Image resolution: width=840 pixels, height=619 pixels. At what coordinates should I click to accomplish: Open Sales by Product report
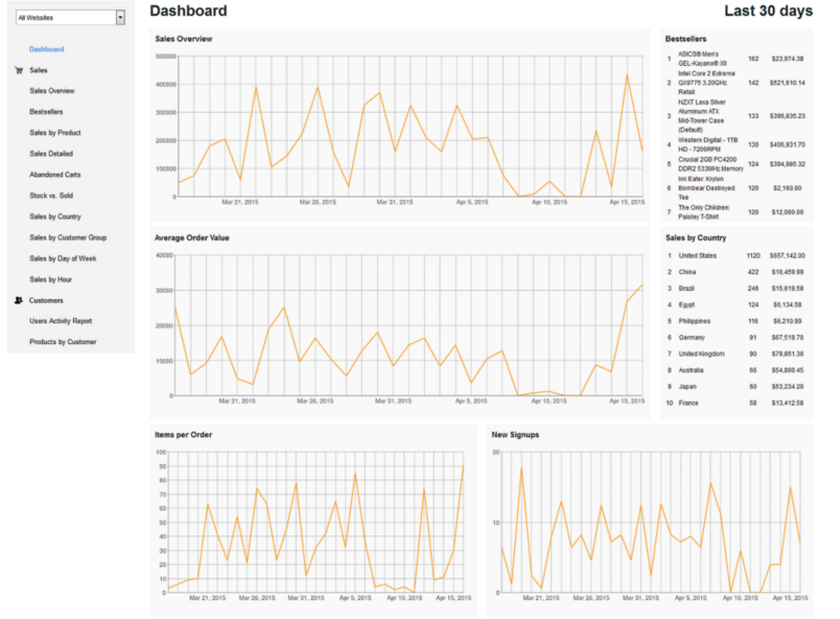[x=55, y=133]
